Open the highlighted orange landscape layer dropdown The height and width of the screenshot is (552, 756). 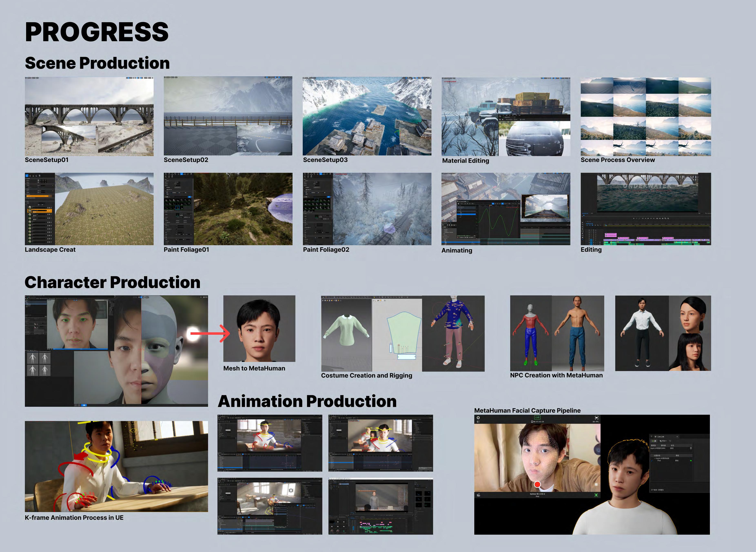point(39,211)
